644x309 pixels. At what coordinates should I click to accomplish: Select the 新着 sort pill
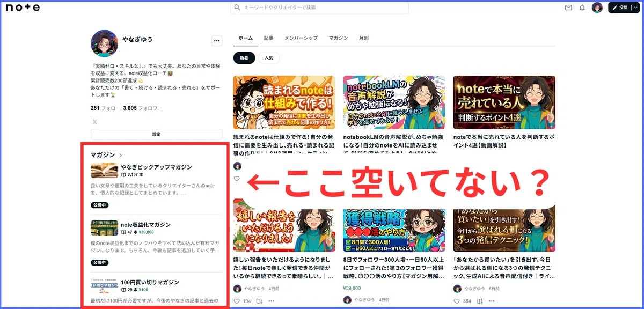pyautogui.click(x=244, y=57)
